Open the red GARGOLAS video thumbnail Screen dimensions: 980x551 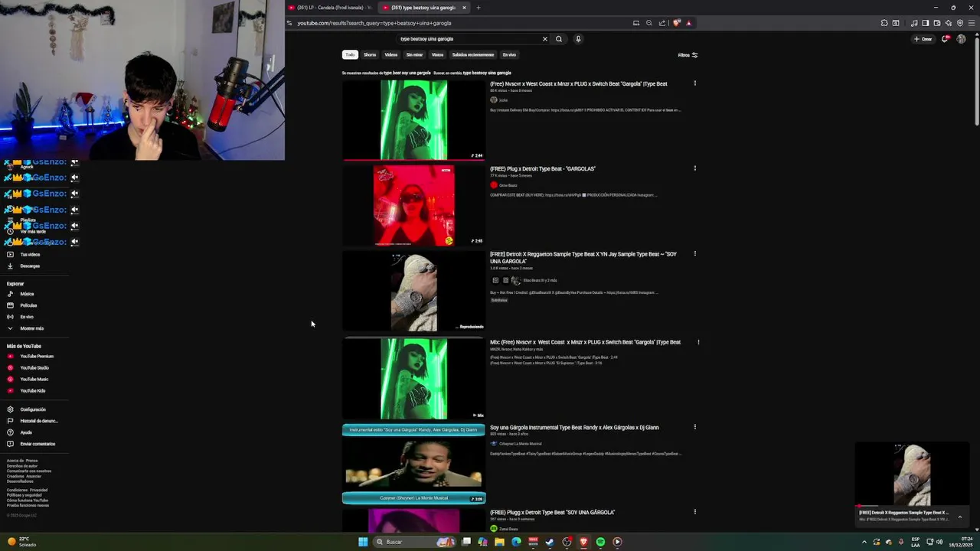[x=413, y=205]
